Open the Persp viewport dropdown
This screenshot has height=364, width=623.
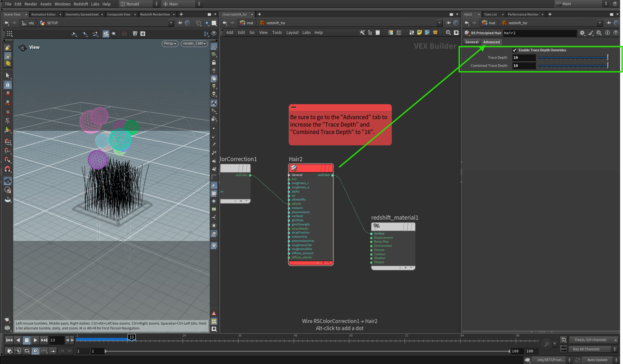pos(170,44)
